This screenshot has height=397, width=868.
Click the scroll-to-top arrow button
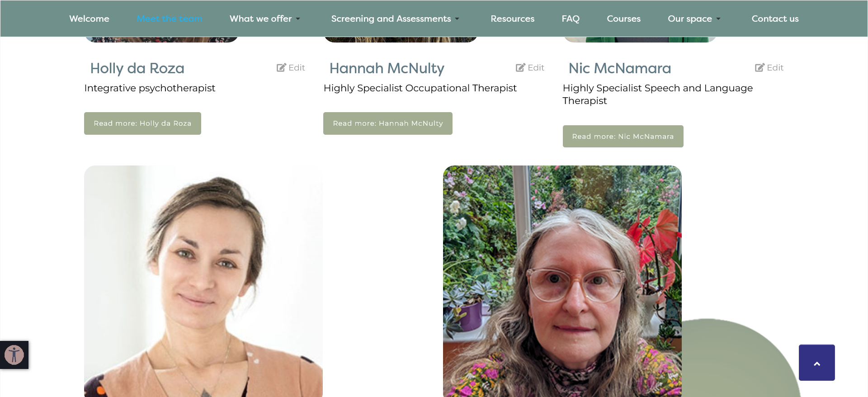coord(816,363)
